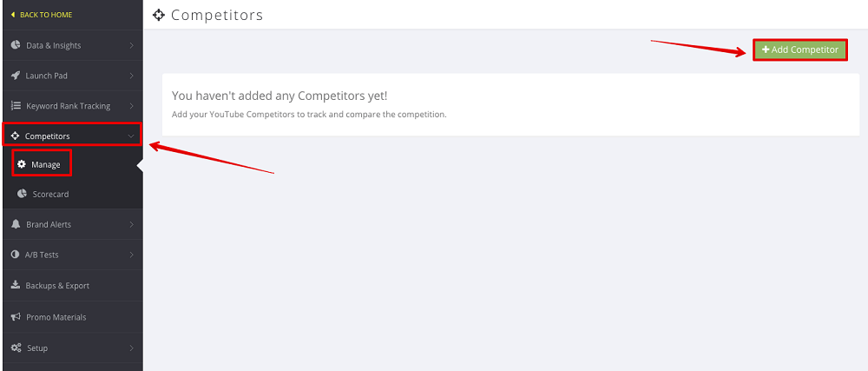Expand the Brand Alerts chevron

point(131,224)
